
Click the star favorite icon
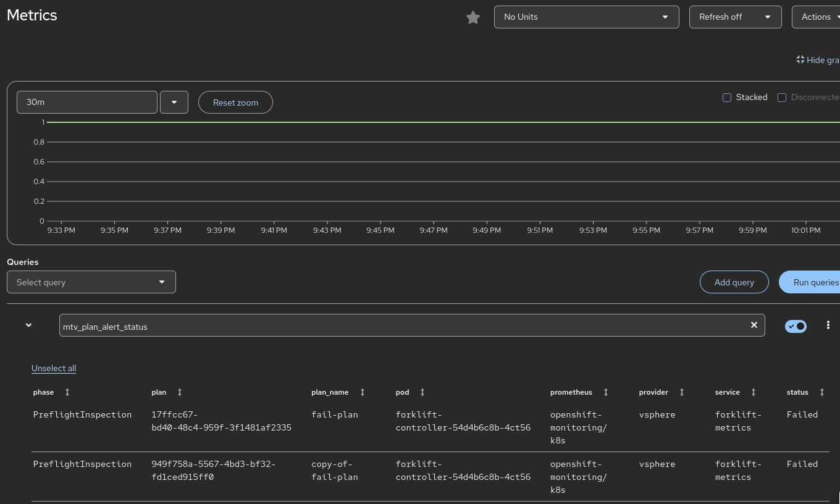click(x=473, y=17)
